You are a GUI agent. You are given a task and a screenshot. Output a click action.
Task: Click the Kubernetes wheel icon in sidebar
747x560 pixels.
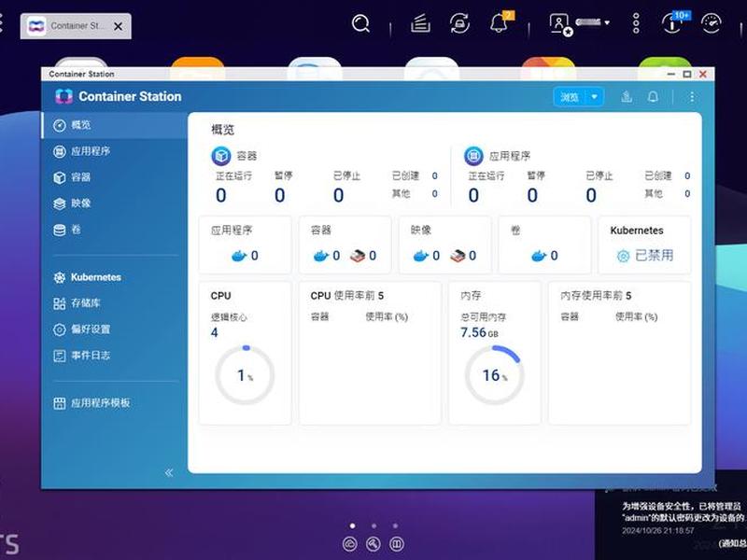point(60,277)
